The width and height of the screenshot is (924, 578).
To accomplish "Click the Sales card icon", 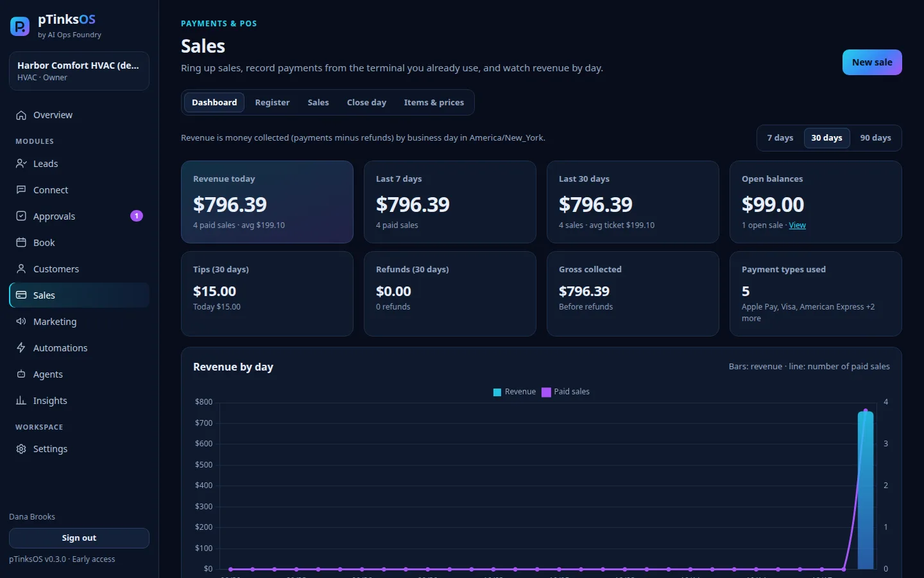I will (21, 295).
